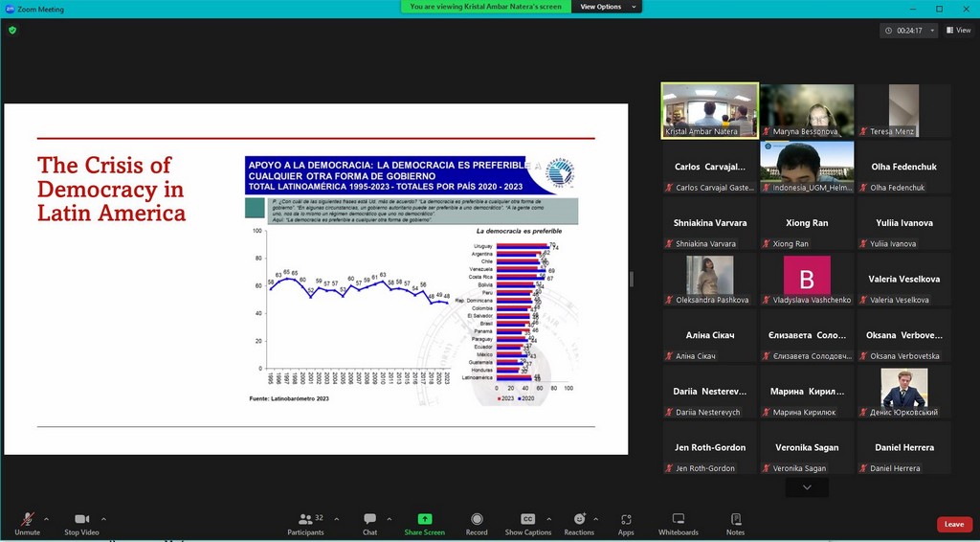Open video options arrow beside Stop Video

point(103,518)
